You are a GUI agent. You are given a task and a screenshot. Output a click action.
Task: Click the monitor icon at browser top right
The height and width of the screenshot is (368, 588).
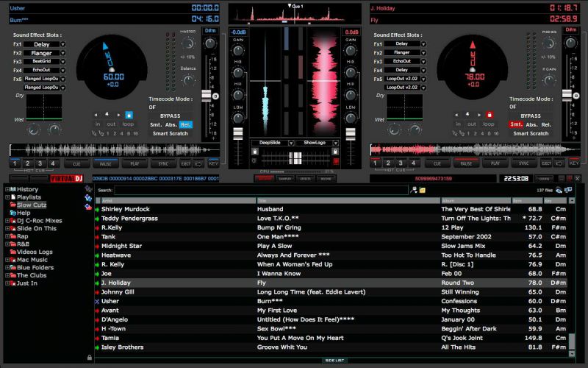(x=568, y=190)
